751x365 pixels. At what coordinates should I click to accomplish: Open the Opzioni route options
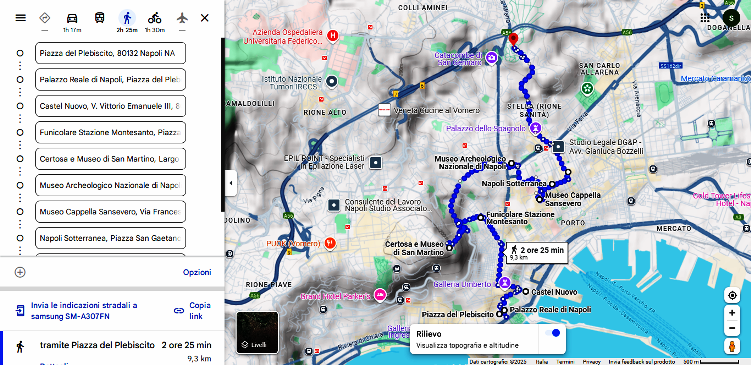click(x=197, y=272)
